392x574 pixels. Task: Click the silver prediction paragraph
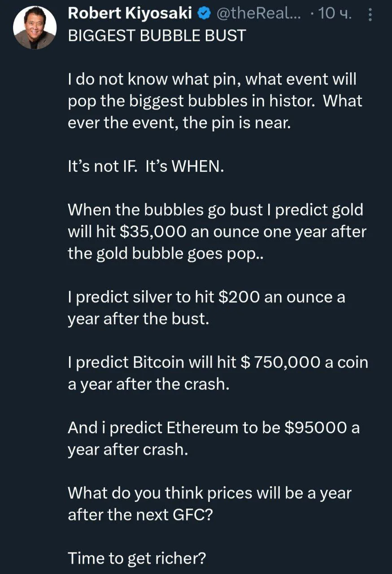206,308
